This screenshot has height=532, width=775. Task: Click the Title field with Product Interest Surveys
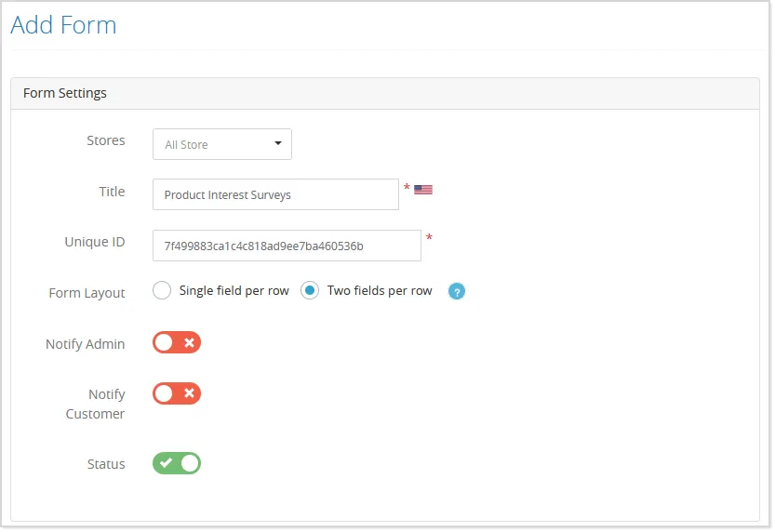(275, 194)
